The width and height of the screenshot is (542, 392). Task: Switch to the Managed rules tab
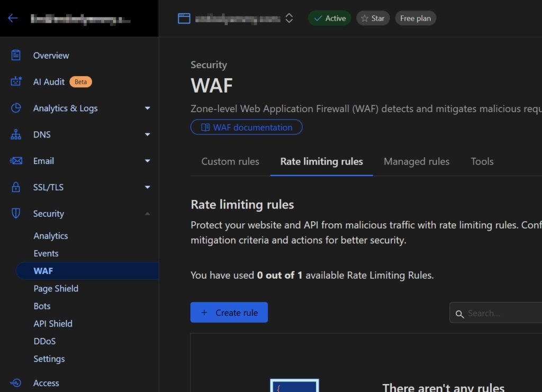pos(416,161)
